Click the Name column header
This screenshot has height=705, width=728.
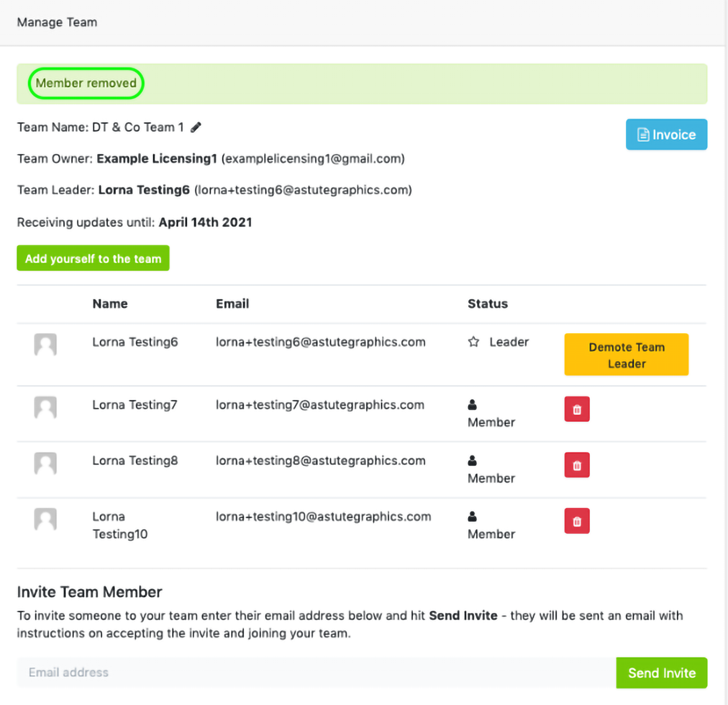[x=110, y=304]
